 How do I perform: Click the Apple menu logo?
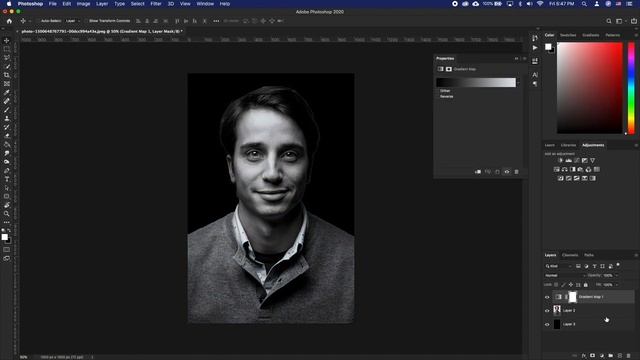(x=9, y=4)
